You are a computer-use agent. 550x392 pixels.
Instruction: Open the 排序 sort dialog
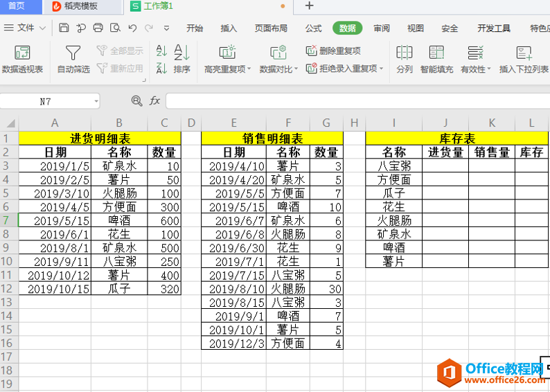[181, 60]
